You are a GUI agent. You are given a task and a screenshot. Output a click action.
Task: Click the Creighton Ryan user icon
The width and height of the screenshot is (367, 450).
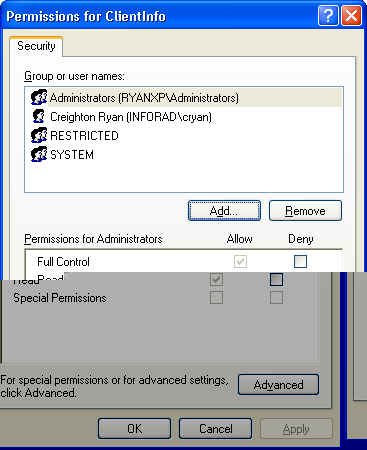tap(39, 117)
